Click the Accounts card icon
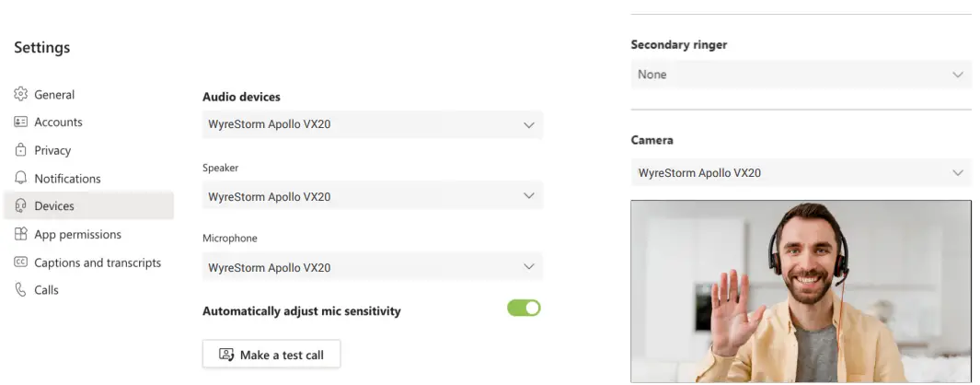Screen dimensions: 980x385 (x=20, y=122)
